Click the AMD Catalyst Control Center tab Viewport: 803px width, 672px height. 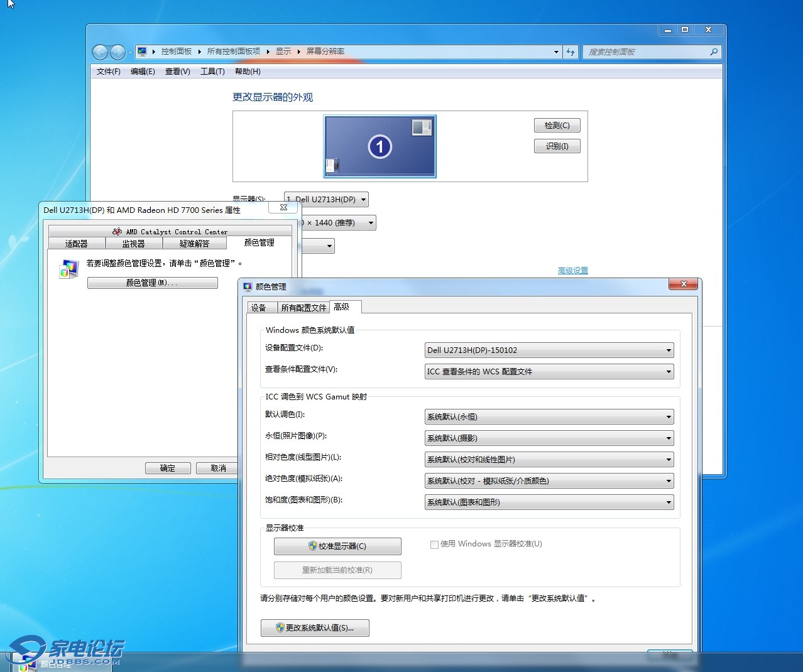pos(170,232)
